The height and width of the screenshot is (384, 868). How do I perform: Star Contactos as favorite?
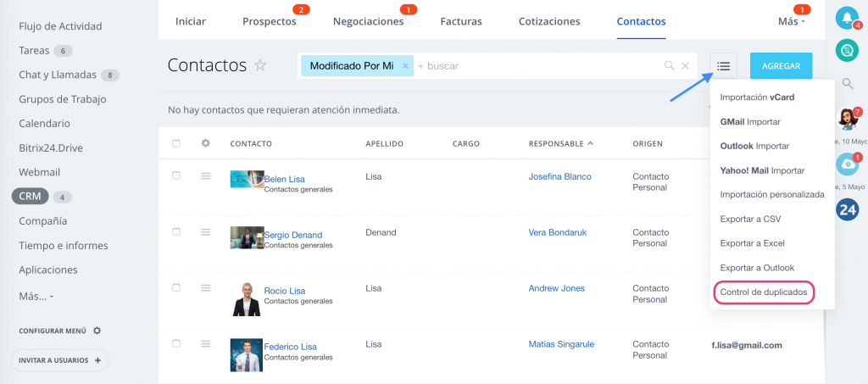click(x=260, y=65)
